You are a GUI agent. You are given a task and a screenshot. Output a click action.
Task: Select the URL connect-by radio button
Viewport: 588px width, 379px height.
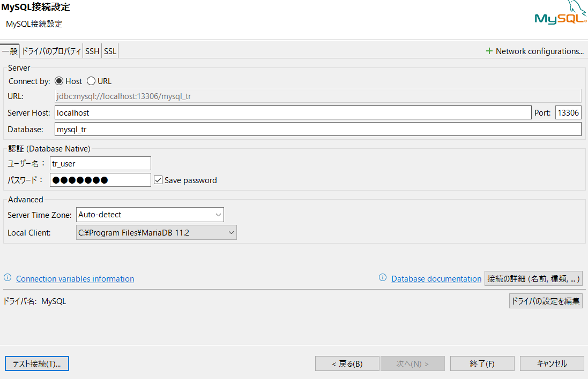click(x=91, y=81)
